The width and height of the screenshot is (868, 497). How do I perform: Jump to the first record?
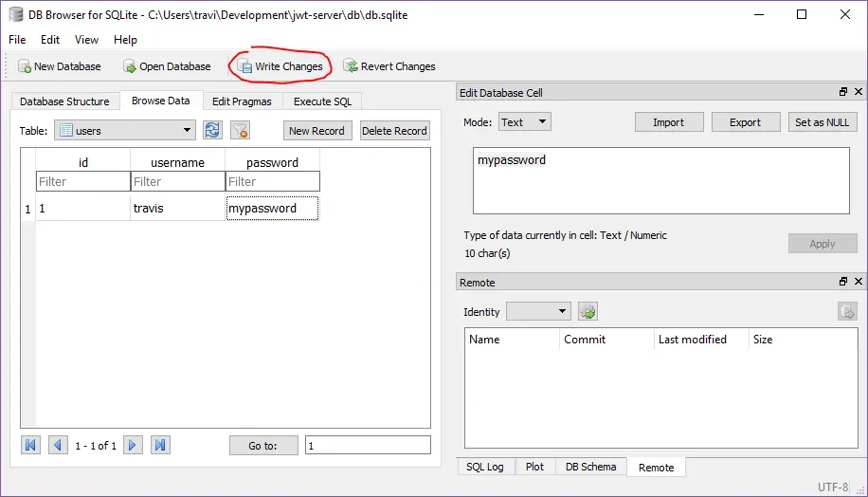click(x=31, y=445)
